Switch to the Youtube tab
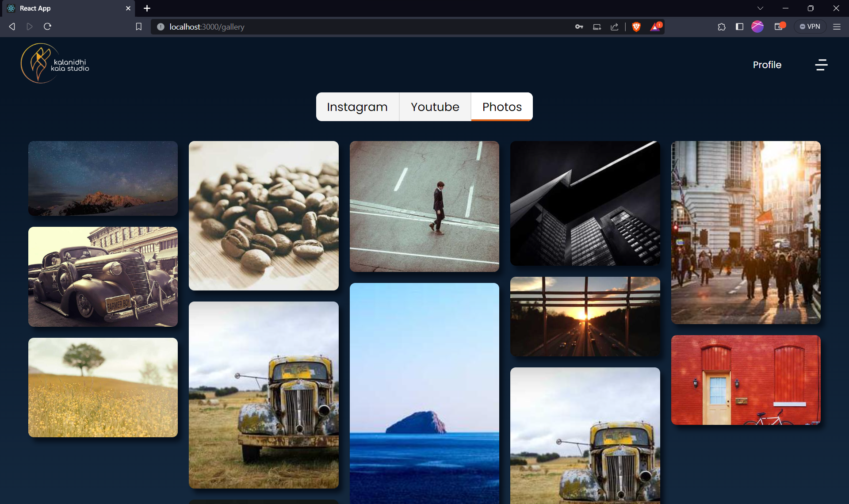849x504 pixels. 435,107
